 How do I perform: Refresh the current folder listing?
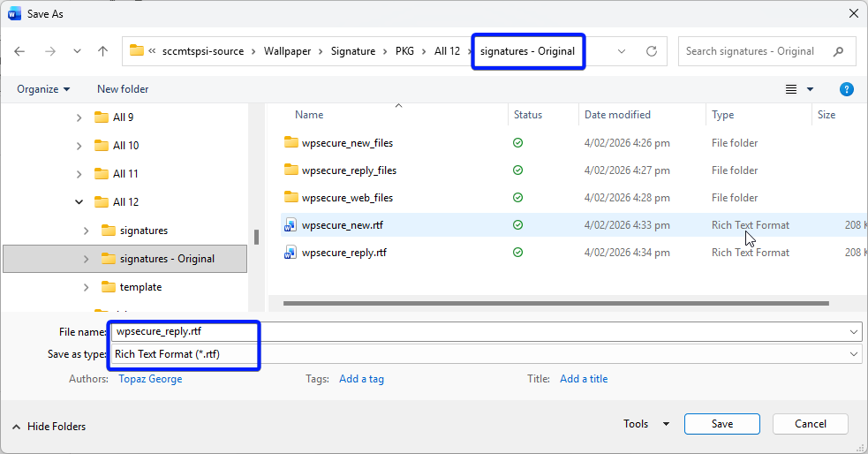(652, 51)
